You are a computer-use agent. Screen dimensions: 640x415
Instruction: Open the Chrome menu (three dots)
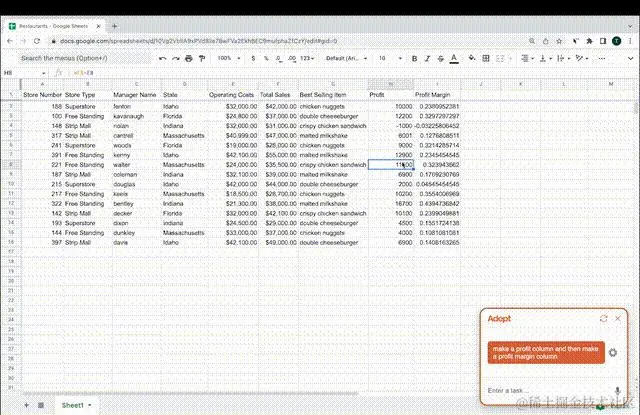[630, 41]
